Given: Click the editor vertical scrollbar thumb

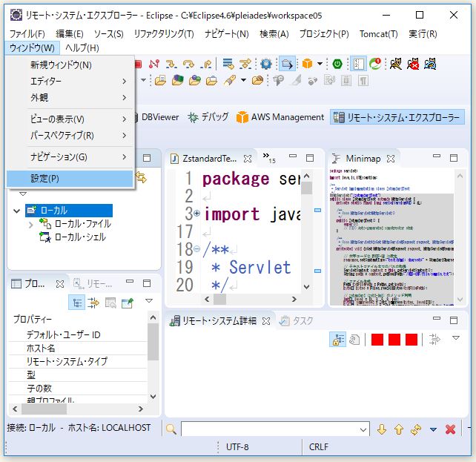Looking at the screenshot, I should tap(307, 188).
